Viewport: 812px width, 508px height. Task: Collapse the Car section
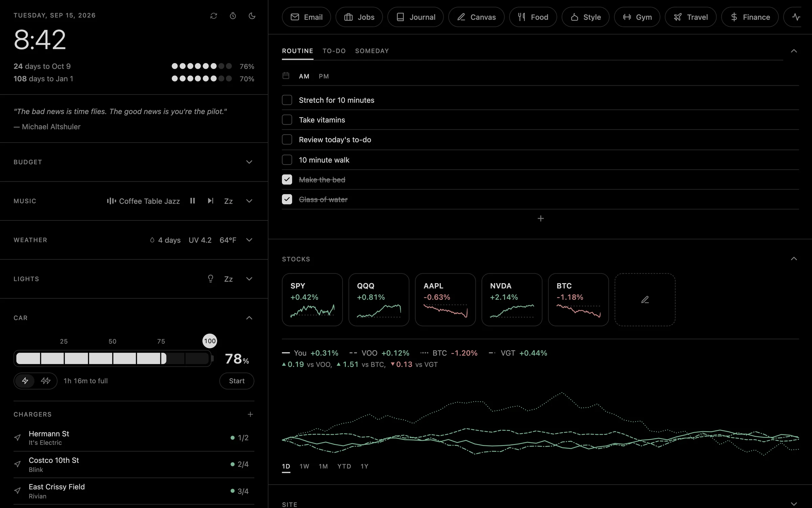[249, 318]
